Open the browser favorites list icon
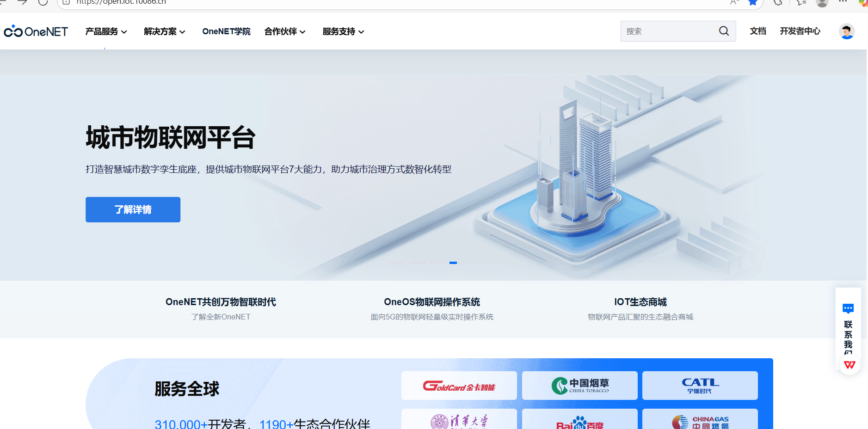The image size is (868, 429). tap(801, 2)
